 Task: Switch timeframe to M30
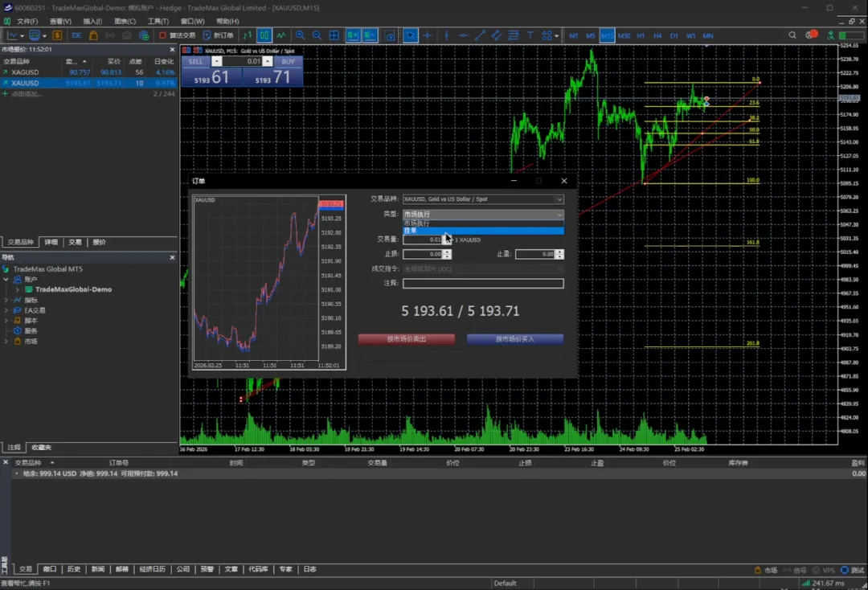click(x=624, y=35)
